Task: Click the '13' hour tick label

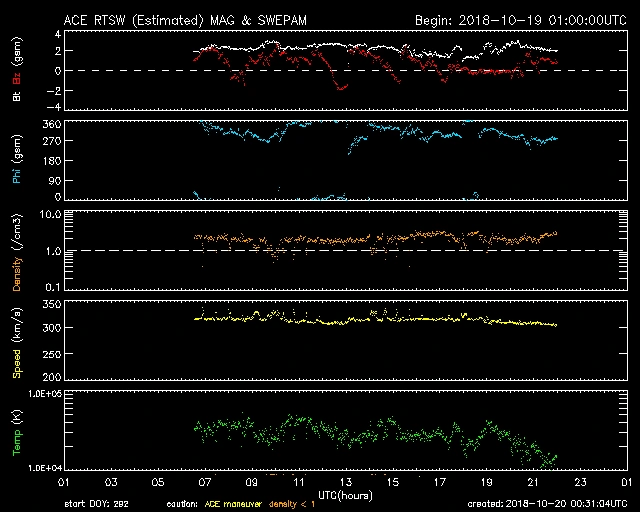Action: [346, 483]
